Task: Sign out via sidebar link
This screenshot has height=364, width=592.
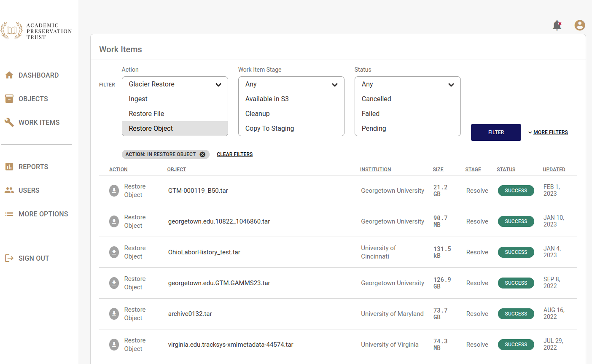Action: 34,258
